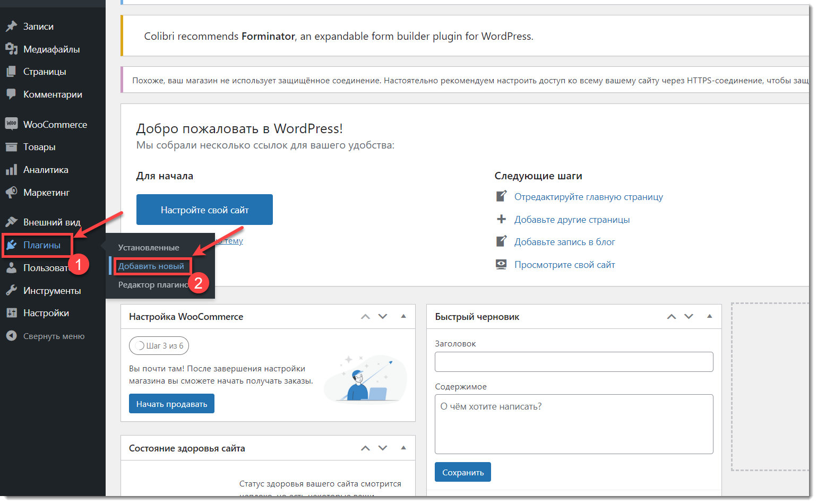The height and width of the screenshot is (504, 817).
Task: Click the edit icon beside Добавьте запись в блог
Action: pos(501,241)
